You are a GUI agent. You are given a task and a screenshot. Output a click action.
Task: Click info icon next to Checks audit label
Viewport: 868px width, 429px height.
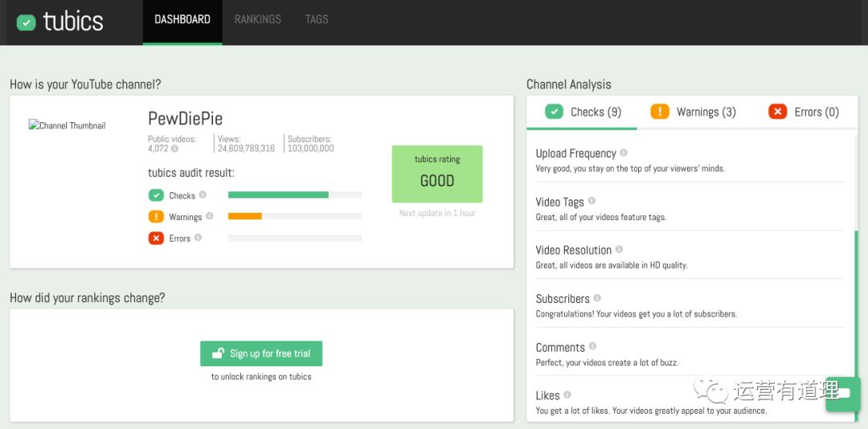203,195
